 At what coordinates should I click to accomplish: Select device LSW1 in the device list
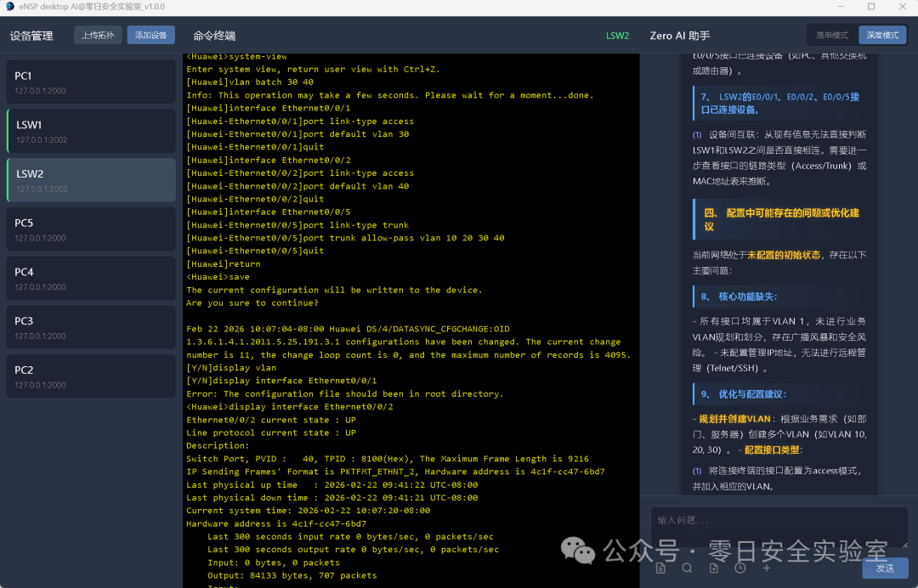coord(91,131)
